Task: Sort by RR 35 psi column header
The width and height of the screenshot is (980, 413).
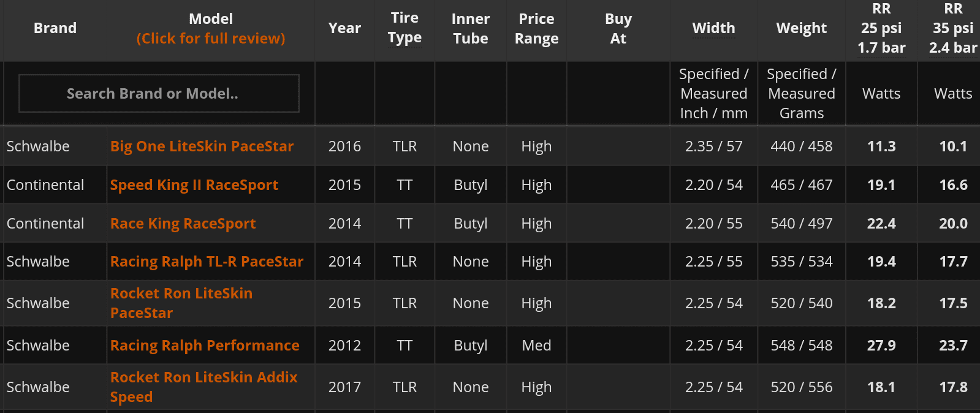Action: (953, 28)
